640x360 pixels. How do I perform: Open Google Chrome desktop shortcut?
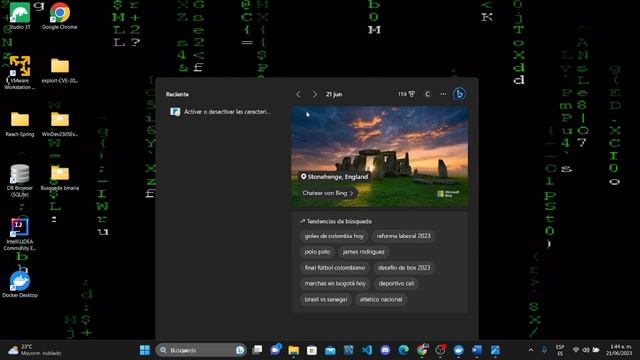coord(60,16)
